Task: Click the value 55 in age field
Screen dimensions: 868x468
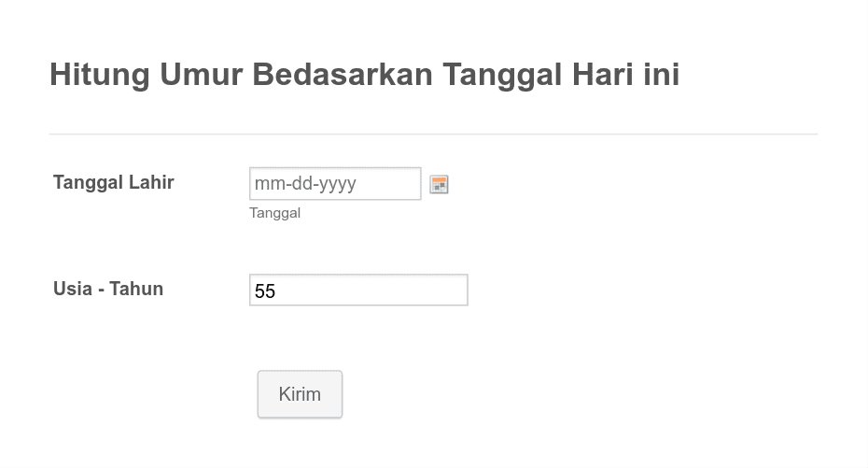Action: pyautogui.click(x=265, y=291)
